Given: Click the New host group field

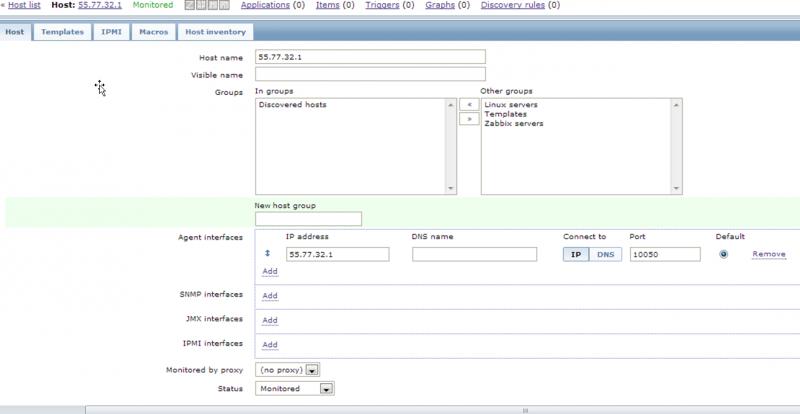Looking at the screenshot, I should [308, 219].
